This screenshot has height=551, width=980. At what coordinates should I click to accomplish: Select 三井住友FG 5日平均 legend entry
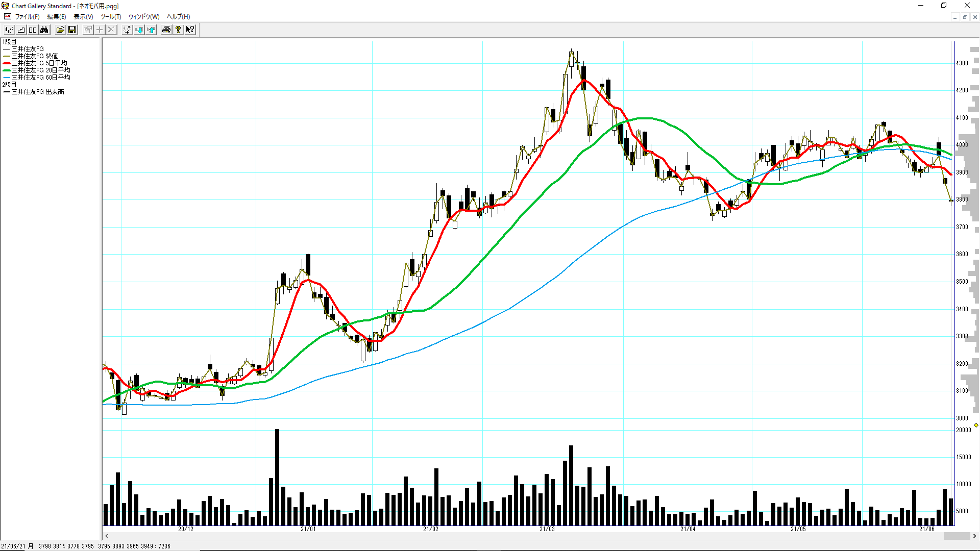click(39, 63)
